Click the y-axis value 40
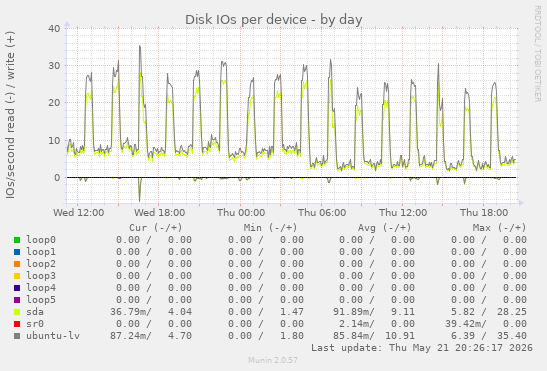The image size is (547, 371). click(x=54, y=28)
